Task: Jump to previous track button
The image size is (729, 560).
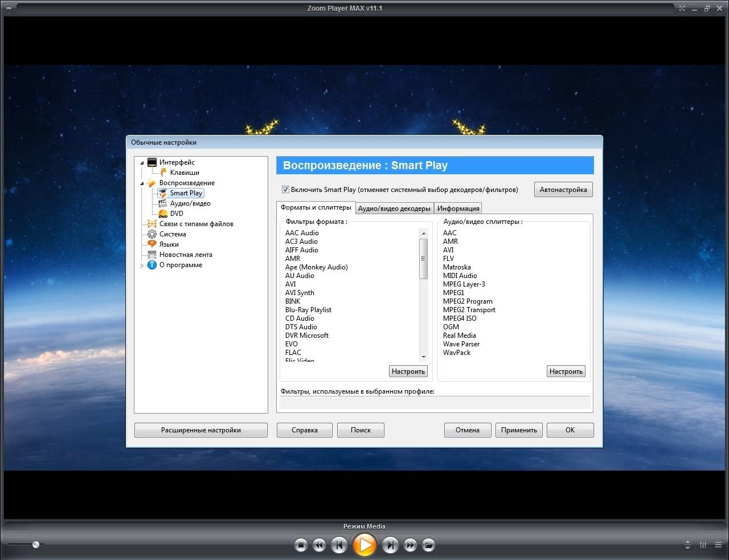Action: pos(339,545)
